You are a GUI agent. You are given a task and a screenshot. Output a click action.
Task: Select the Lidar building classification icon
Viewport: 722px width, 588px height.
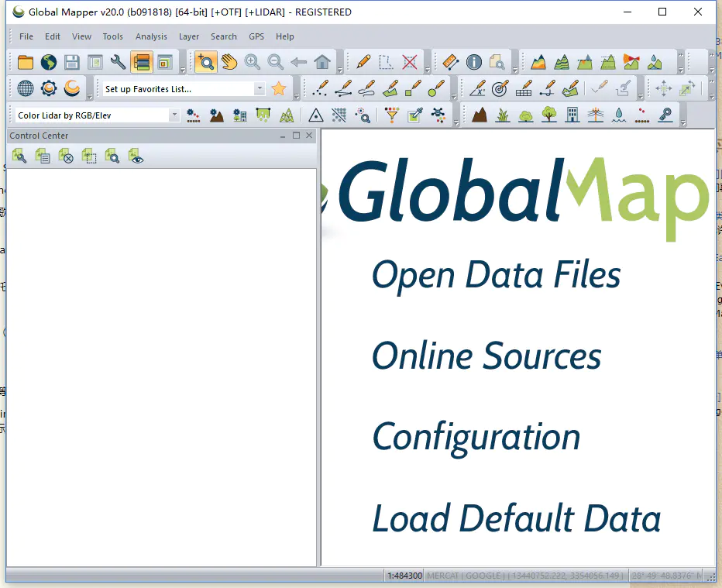click(x=572, y=115)
